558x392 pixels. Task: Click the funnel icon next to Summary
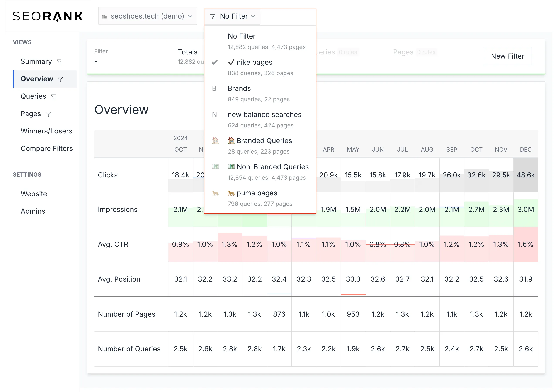coord(59,62)
